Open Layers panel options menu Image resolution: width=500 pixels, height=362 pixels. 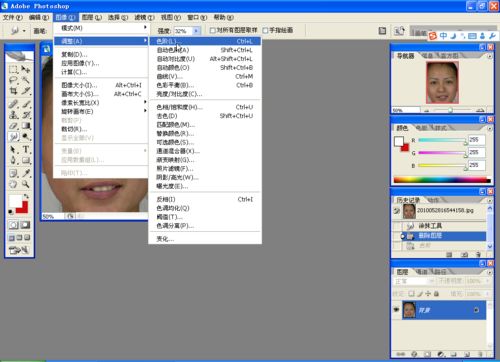pyautogui.click(x=489, y=272)
